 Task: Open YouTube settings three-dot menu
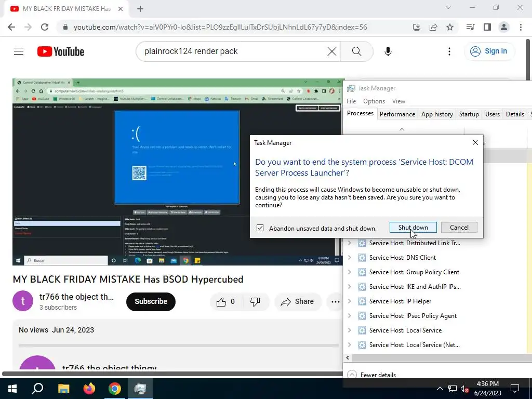(x=449, y=51)
